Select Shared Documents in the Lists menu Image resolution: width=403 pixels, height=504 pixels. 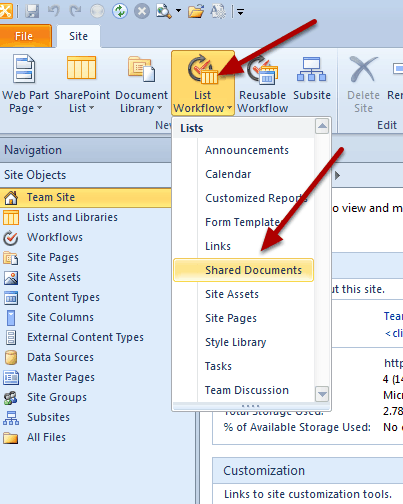click(243, 270)
